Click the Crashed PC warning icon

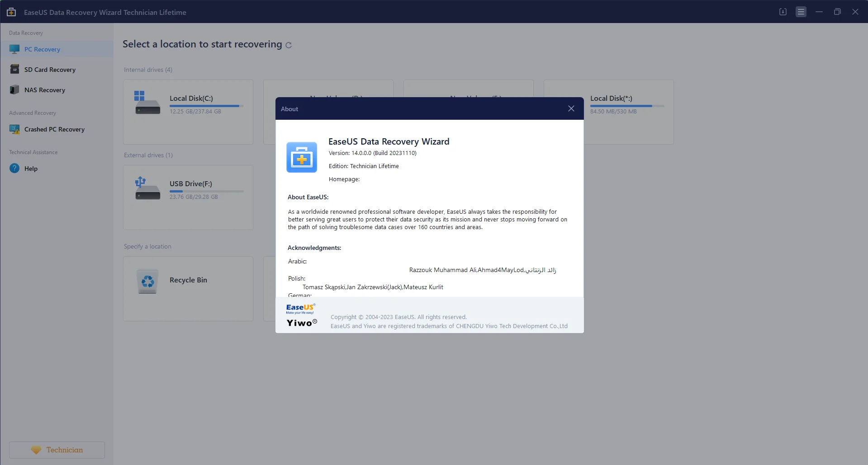coord(14,129)
